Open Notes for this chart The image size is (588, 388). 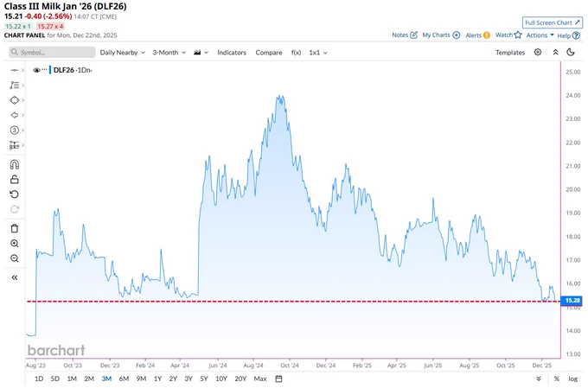point(405,35)
